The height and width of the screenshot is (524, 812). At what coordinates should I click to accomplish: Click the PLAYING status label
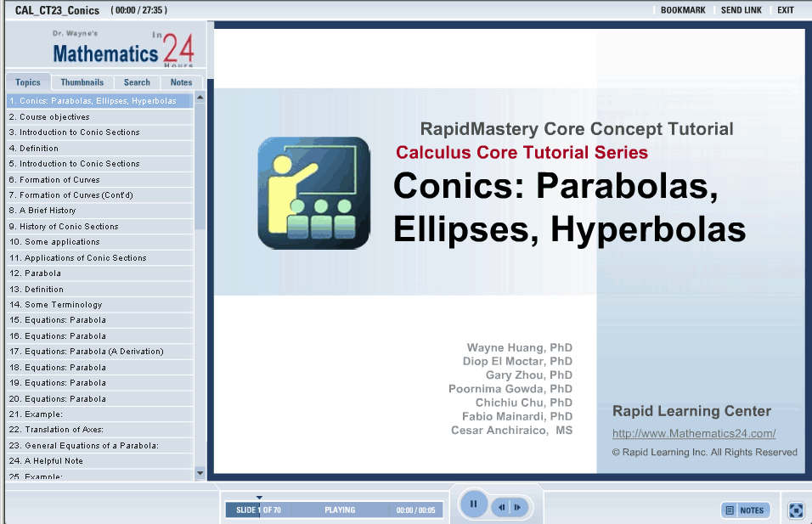340,510
